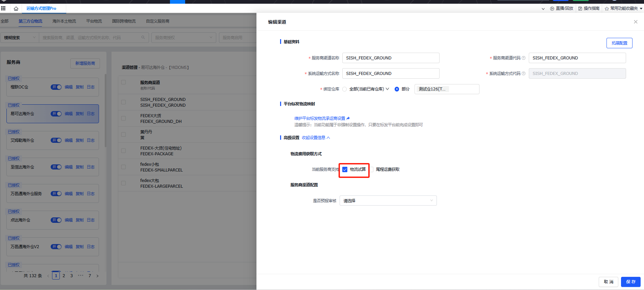Switch to the 国际跨境物流 tab
The height and width of the screenshot is (290, 644).
coord(124,21)
